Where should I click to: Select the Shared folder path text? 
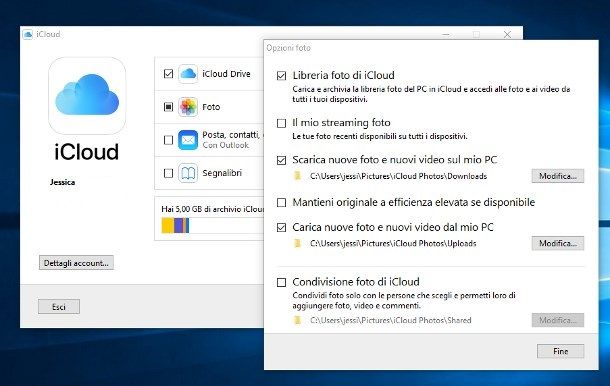coord(391,320)
